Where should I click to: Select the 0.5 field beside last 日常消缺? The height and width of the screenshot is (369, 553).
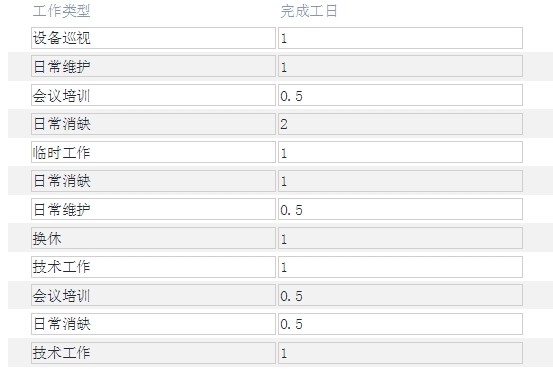tap(400, 324)
